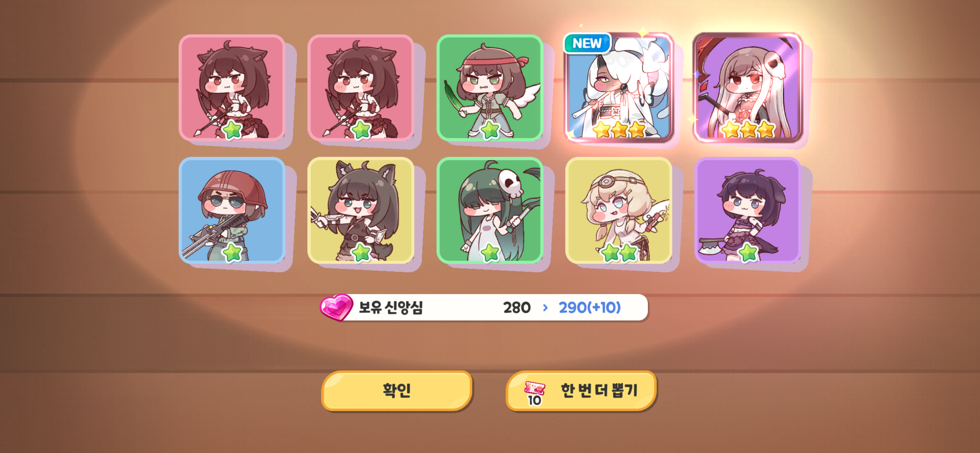Screen dimensions: 980x453
Task: Tap the green headband winged girl card
Action: 490,88
